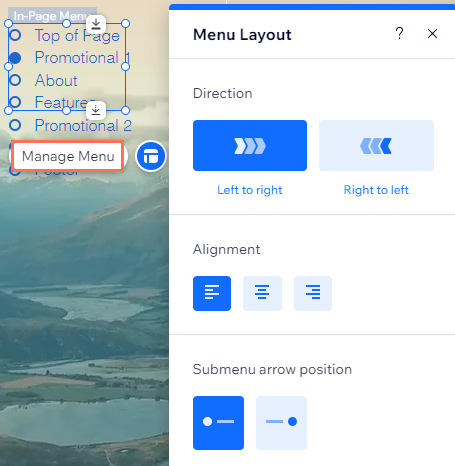
Task: Open the round blue Layout icon button
Action: click(x=151, y=156)
